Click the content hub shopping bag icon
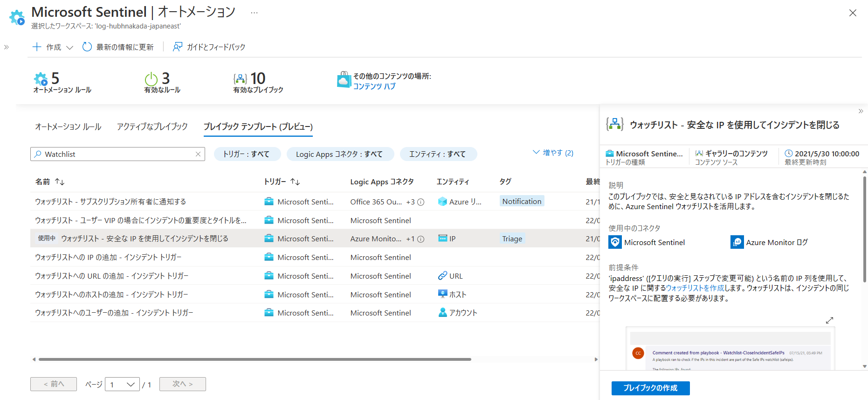This screenshot has width=868, height=400. (344, 79)
